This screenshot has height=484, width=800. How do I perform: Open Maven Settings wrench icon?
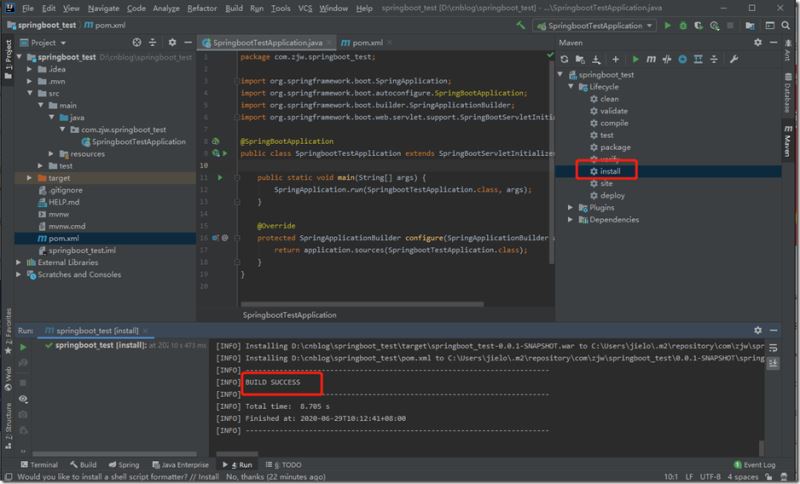[735, 59]
